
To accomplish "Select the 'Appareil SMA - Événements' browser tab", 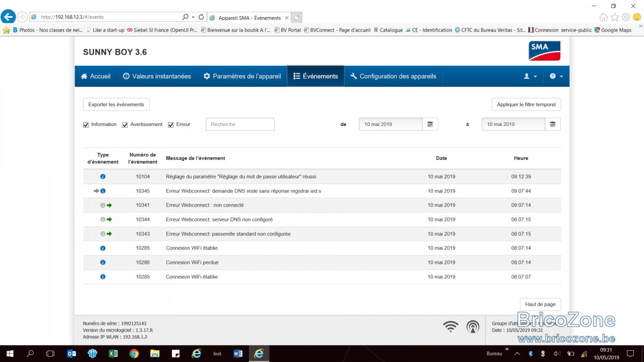I will click(248, 18).
